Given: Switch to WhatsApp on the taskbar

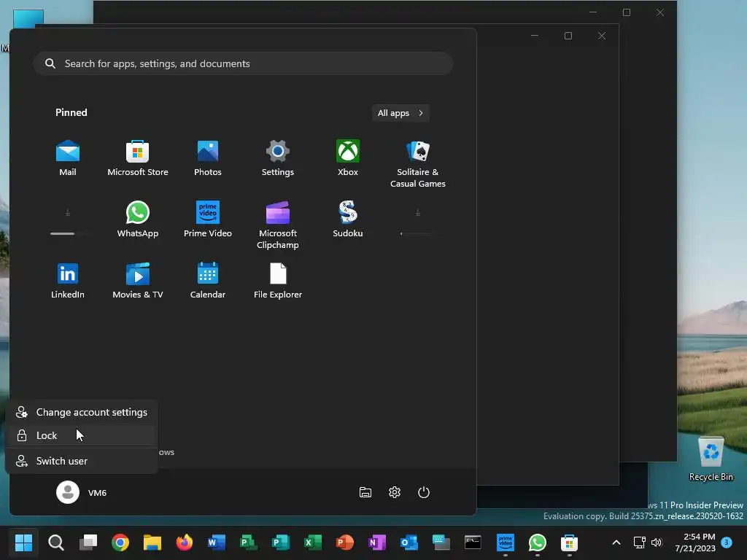Looking at the screenshot, I should pyautogui.click(x=538, y=542).
